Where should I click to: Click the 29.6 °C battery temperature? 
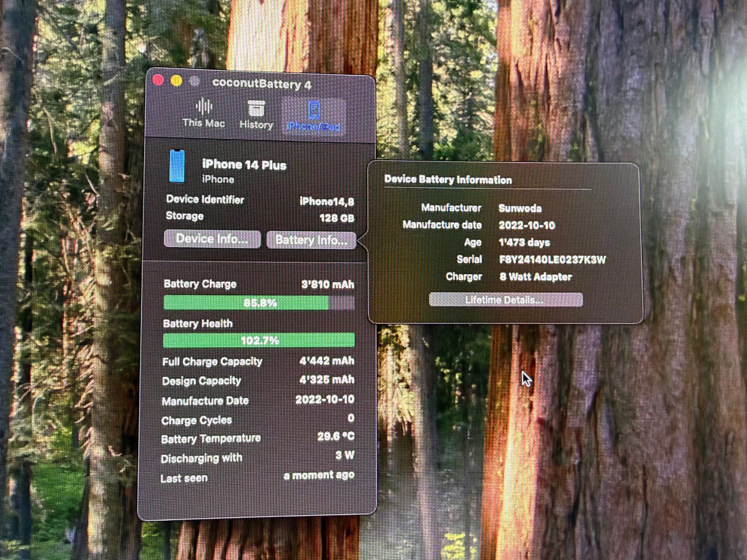coord(336,436)
